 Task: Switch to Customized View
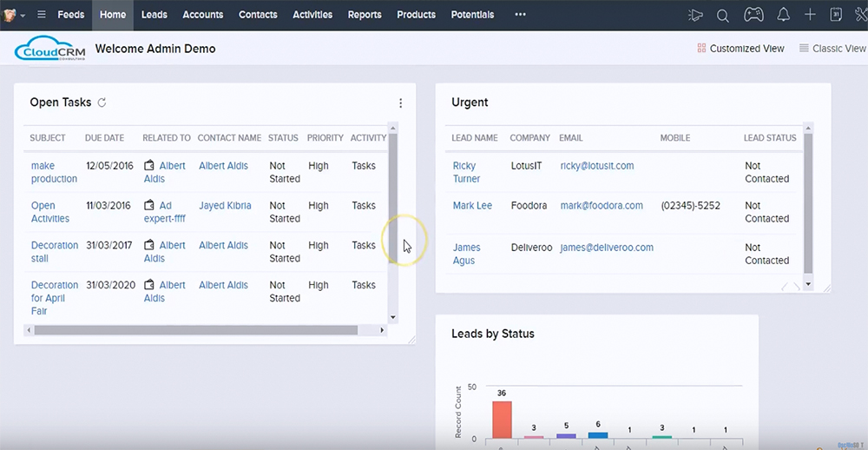tap(740, 49)
